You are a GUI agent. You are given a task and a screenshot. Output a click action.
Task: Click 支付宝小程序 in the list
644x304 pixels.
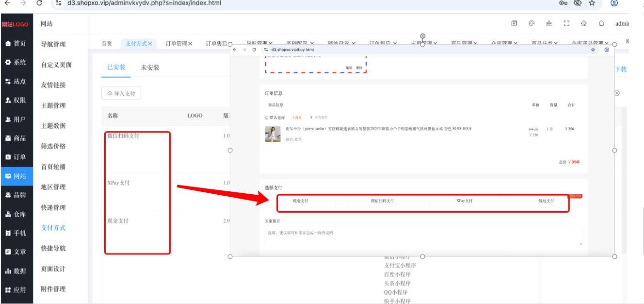tap(400, 266)
